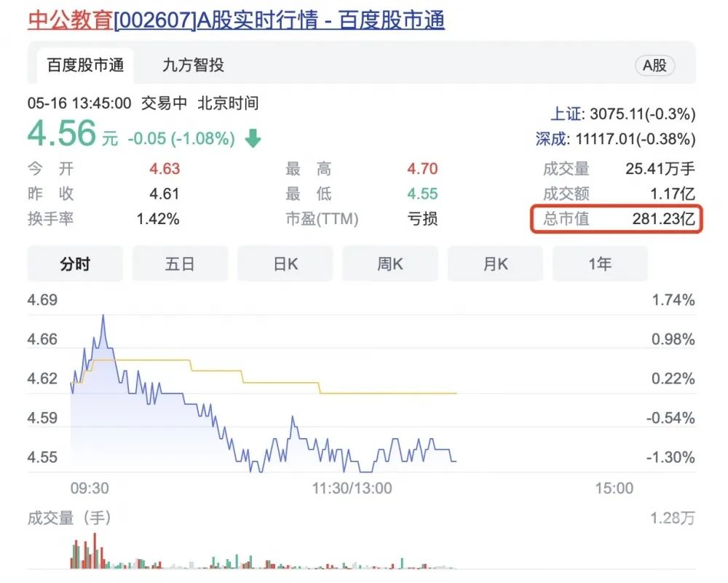This screenshot has width=728, height=583.
Task: Select the 日K chart tab
Action: (x=285, y=263)
